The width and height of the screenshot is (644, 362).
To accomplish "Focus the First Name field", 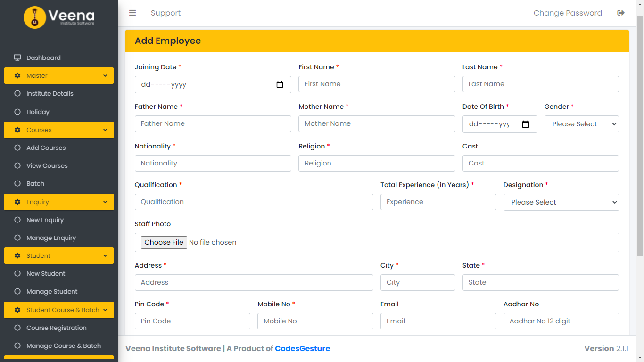I will pos(377,84).
